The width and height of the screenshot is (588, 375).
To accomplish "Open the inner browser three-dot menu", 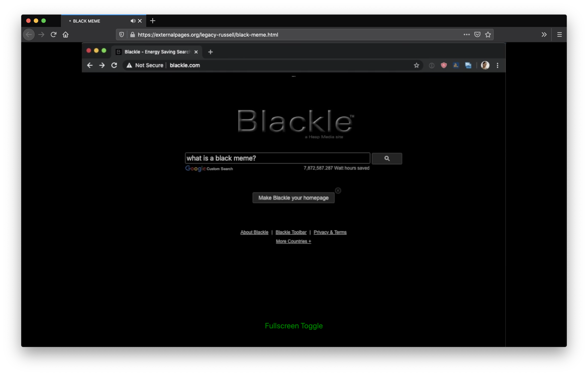I will [x=497, y=65].
